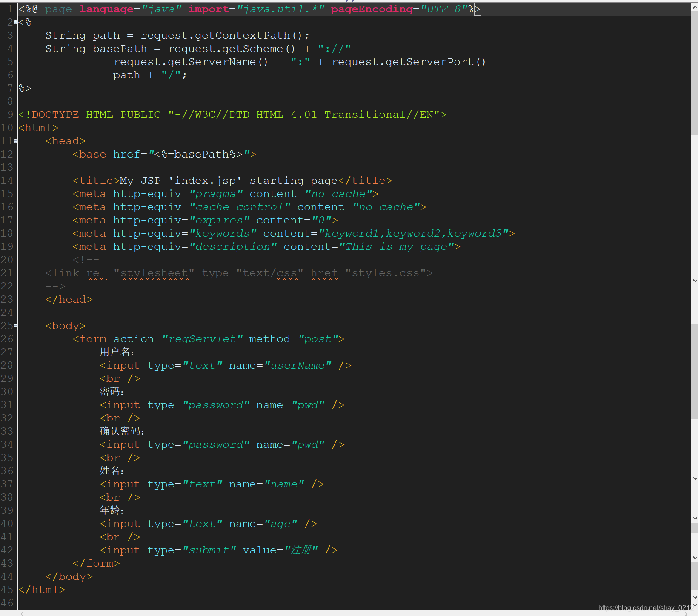Click line number 9 in the gutter
The image size is (698, 616).
(10, 115)
